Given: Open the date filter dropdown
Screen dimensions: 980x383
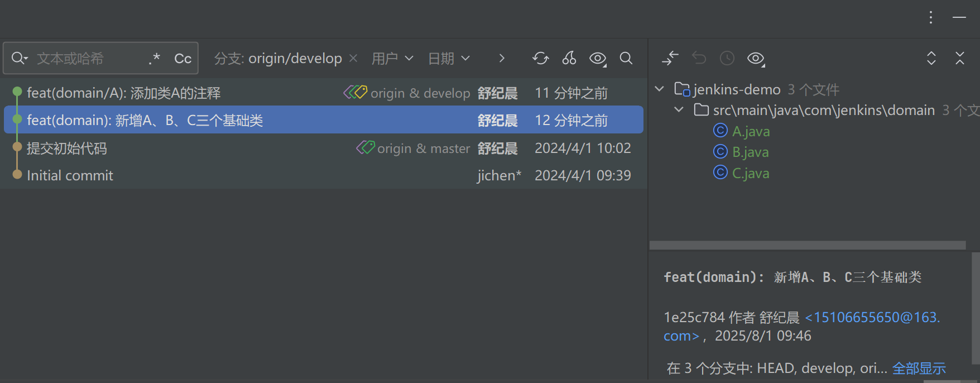Looking at the screenshot, I should coord(449,58).
